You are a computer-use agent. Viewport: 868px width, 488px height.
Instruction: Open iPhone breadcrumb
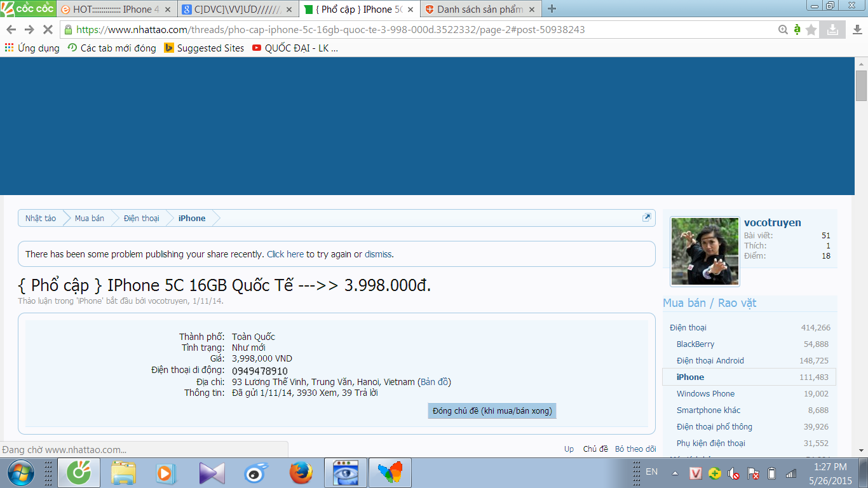[192, 218]
